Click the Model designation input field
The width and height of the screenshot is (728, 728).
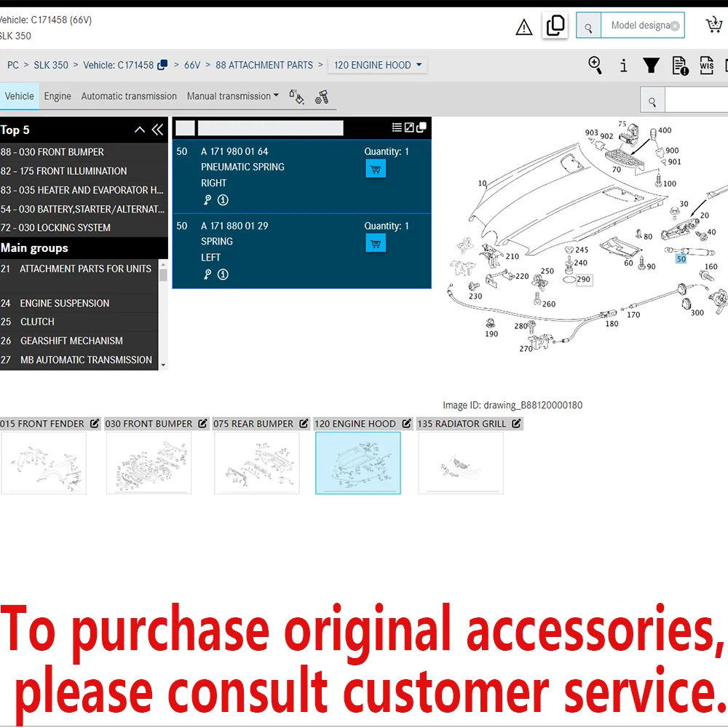[x=643, y=25]
